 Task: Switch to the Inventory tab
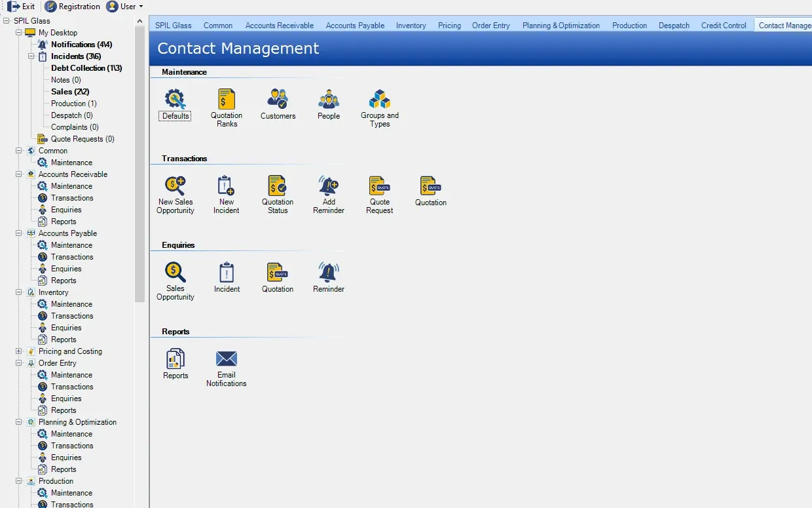click(411, 26)
